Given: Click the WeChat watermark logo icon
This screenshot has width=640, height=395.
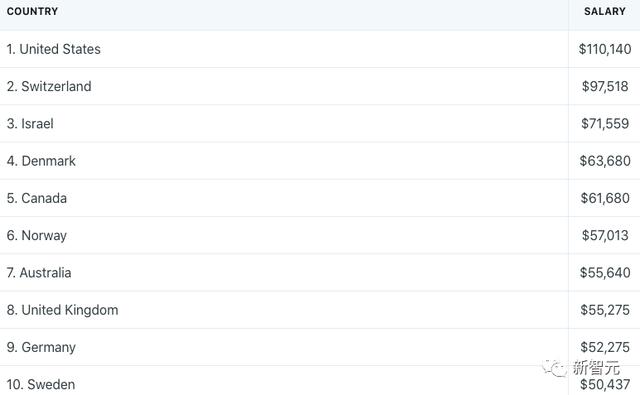Looking at the screenshot, I should coord(554,368).
